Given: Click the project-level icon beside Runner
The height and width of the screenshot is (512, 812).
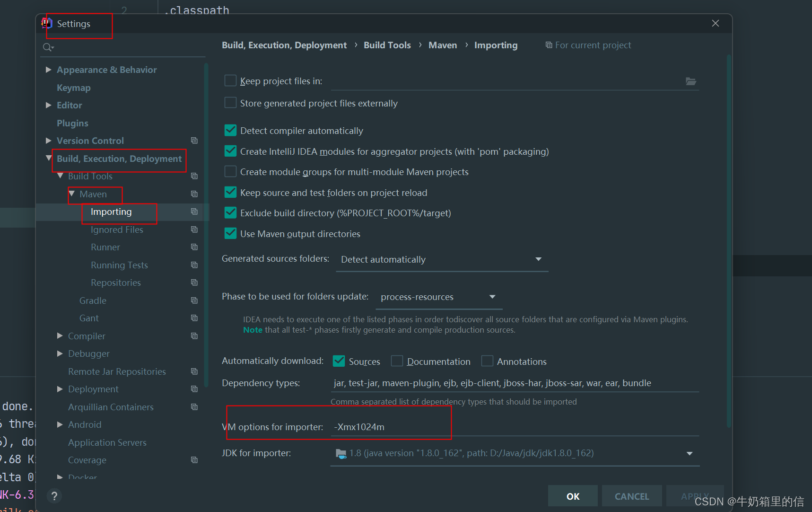Looking at the screenshot, I should pyautogui.click(x=194, y=247).
